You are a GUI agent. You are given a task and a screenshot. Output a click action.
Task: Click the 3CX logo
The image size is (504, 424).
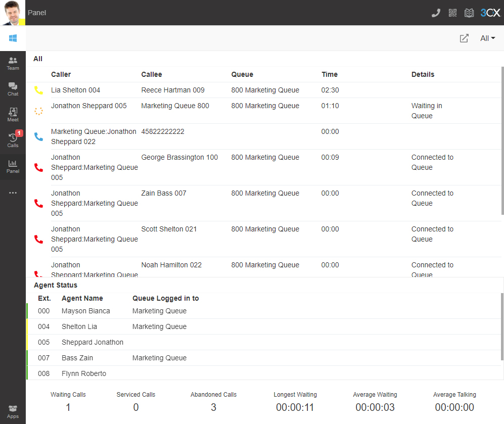[x=490, y=13]
